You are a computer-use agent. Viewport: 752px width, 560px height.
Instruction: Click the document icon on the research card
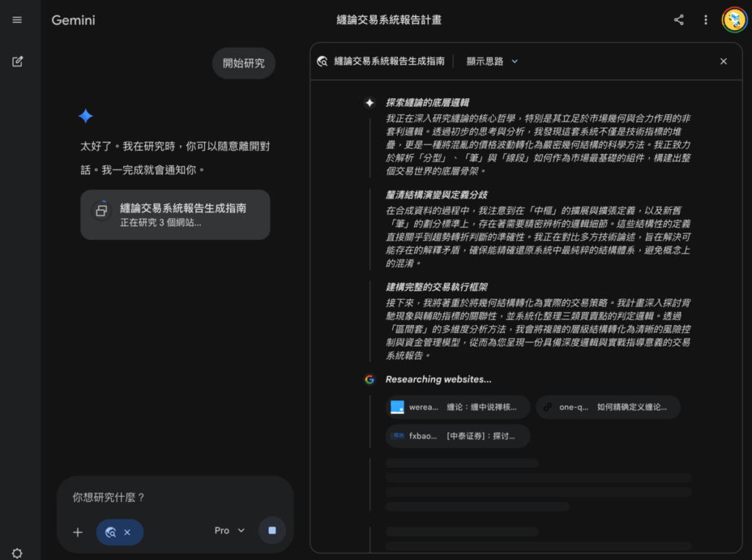[101, 210]
